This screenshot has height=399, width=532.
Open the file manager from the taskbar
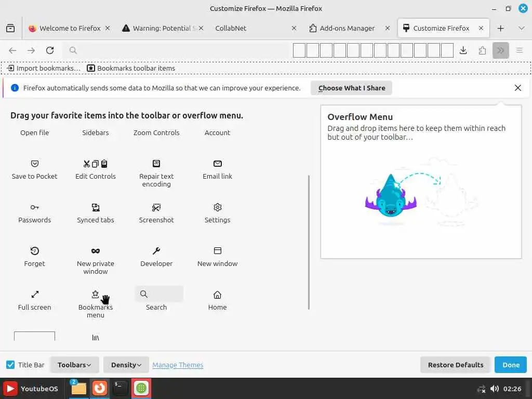pos(78,388)
